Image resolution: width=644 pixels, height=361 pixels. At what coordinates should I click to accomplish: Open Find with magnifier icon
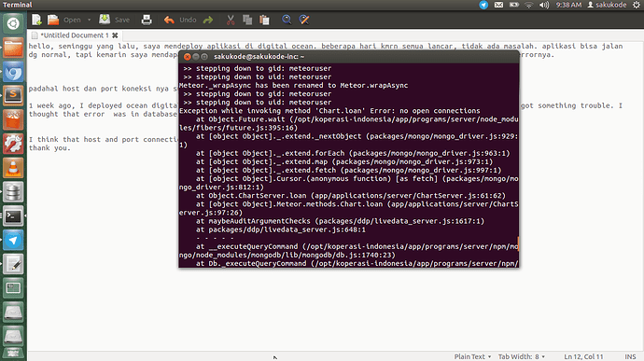coord(287,20)
